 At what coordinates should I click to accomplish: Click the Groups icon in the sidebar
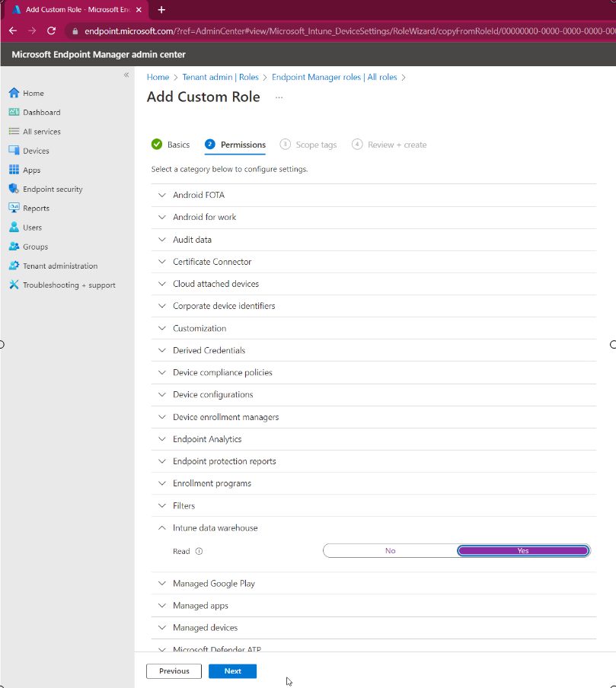click(x=14, y=246)
